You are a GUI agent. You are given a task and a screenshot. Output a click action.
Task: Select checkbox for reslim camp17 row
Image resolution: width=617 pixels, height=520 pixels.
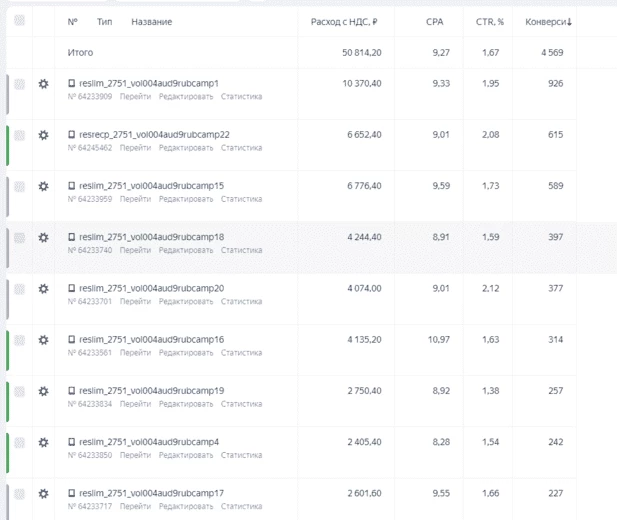pyautogui.click(x=19, y=494)
